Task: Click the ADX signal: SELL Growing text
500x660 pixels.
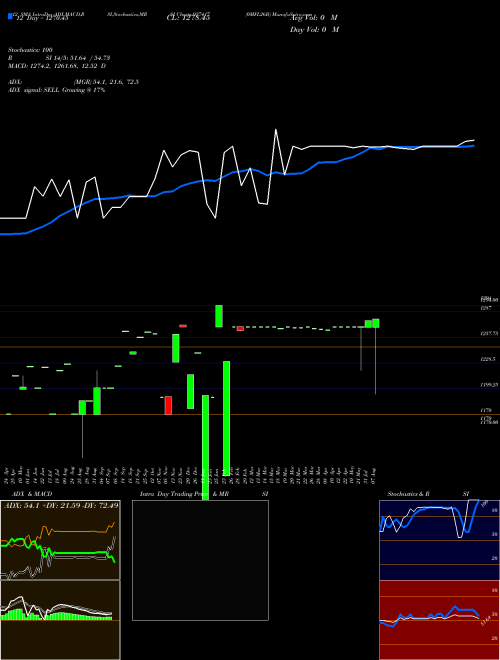Action: 56,90
